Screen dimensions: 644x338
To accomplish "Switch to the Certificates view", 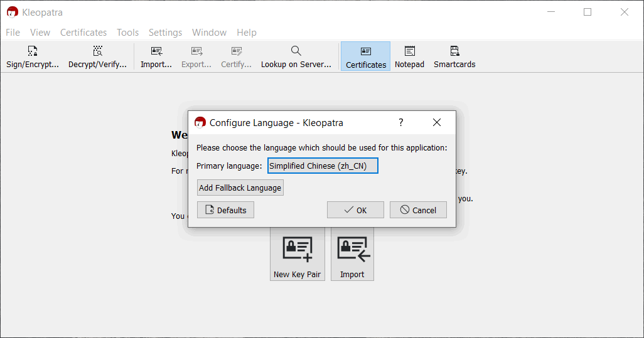I will click(x=365, y=56).
